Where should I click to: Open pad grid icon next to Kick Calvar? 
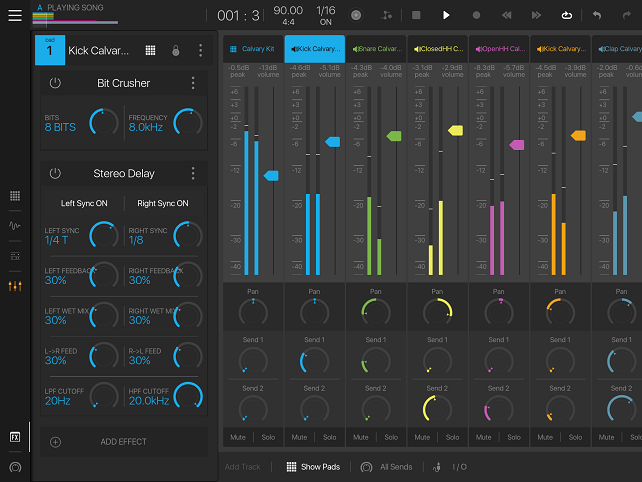click(x=150, y=50)
